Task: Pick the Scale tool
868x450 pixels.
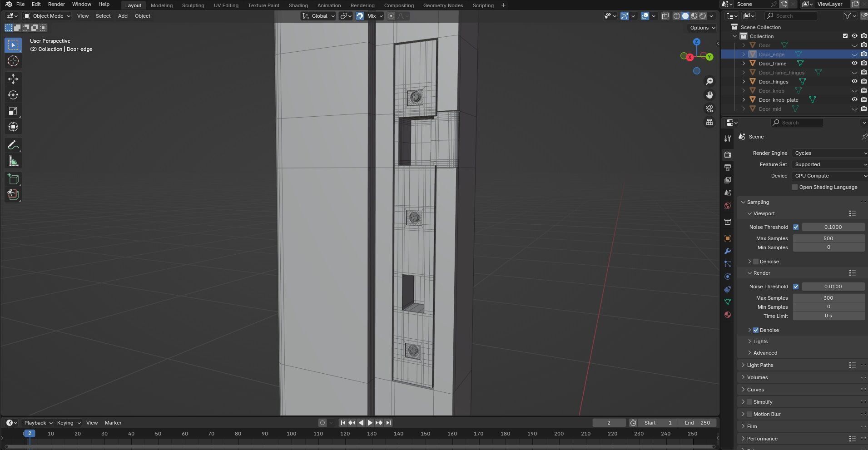Action: (13, 111)
